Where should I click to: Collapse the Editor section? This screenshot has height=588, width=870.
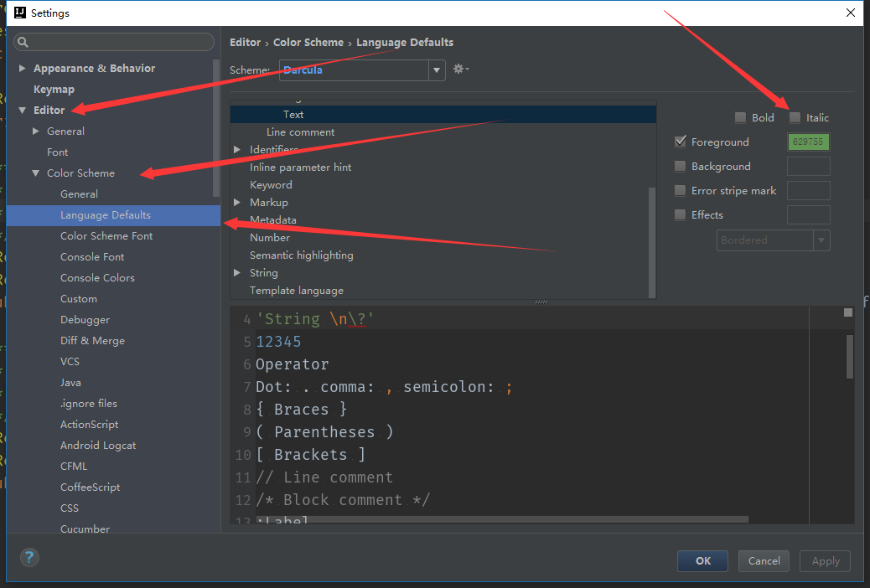(22, 111)
